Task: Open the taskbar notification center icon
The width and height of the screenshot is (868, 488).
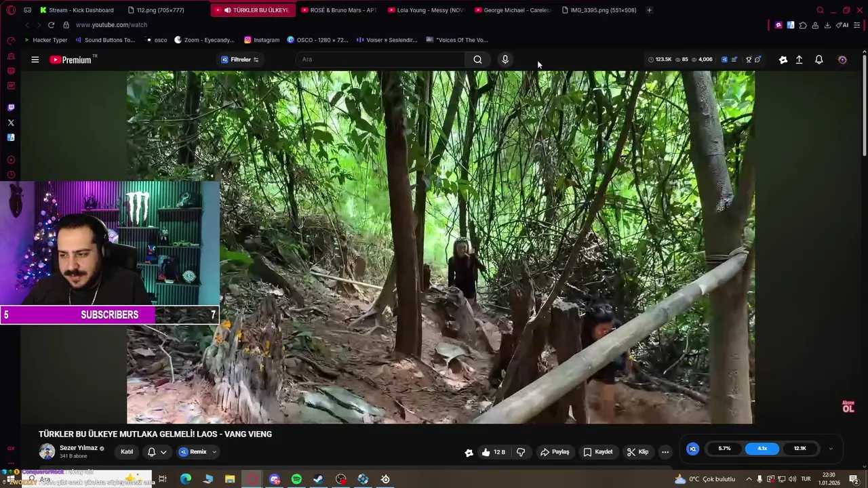Action: 854,479
